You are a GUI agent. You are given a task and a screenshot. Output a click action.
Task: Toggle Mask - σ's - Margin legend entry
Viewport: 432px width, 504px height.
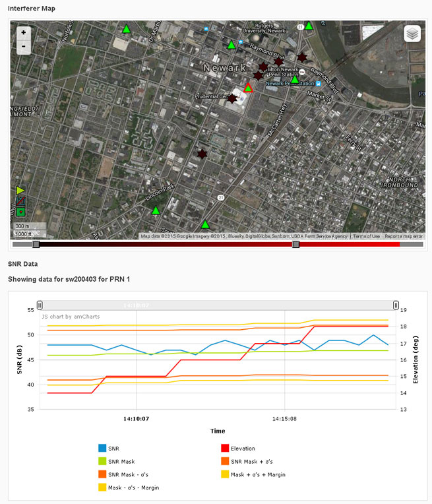102,488
